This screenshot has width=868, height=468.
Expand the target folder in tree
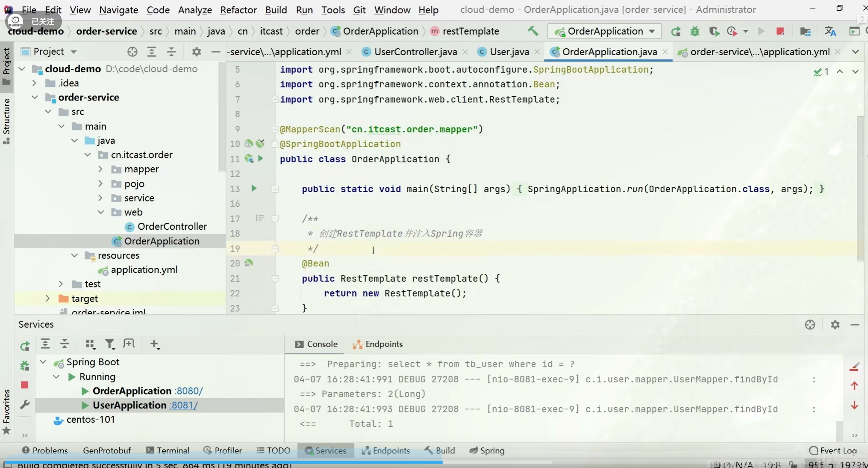[48, 298]
